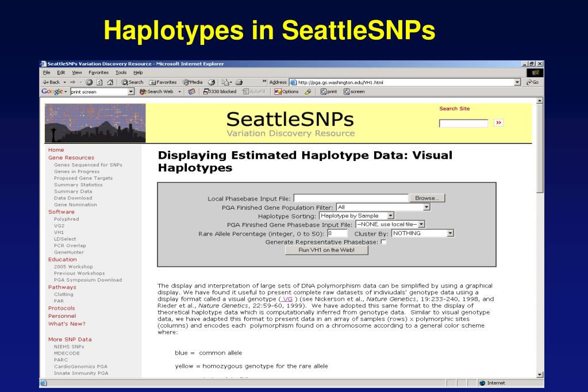Toggle the Generate Representative Phasebase checkbox
Screen dimensions: 588x392
[383, 242]
